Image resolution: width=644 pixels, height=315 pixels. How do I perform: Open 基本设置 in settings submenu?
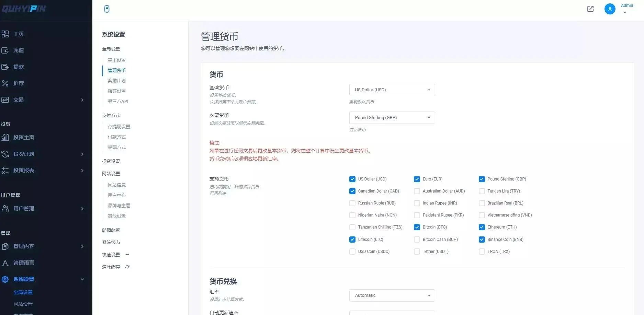117,60
